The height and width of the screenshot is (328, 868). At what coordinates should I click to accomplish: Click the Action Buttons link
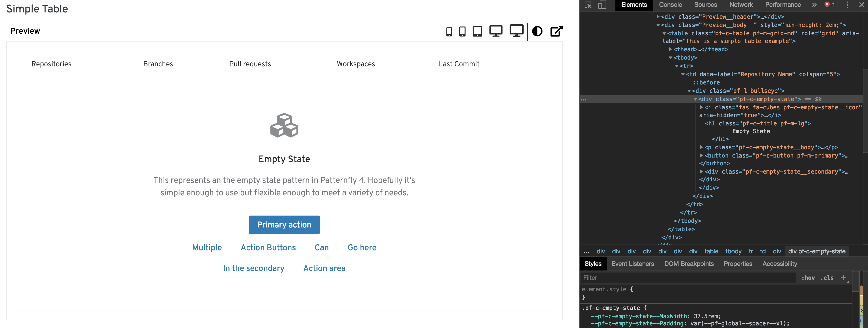[268, 247]
